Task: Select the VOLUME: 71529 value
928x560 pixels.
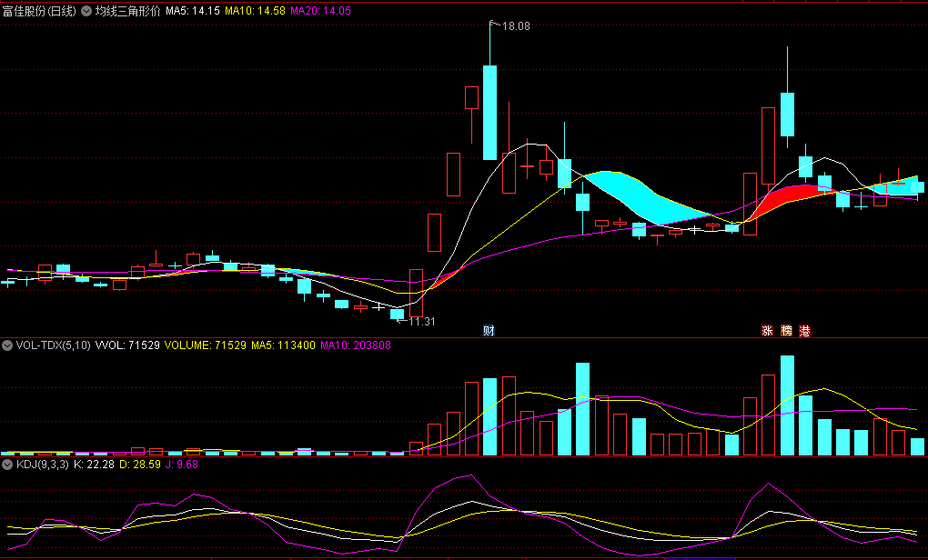Action: (x=206, y=345)
